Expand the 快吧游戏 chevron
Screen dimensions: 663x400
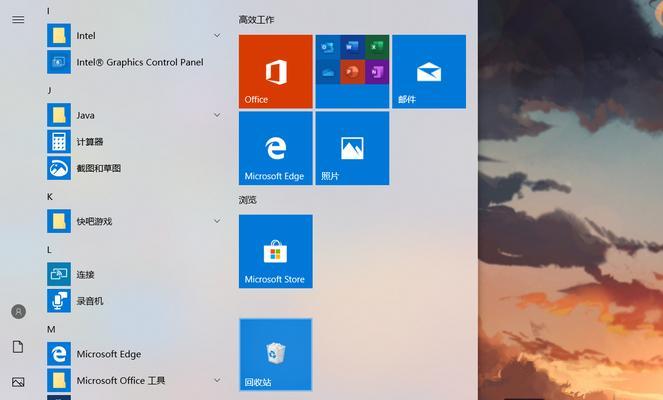point(217,221)
